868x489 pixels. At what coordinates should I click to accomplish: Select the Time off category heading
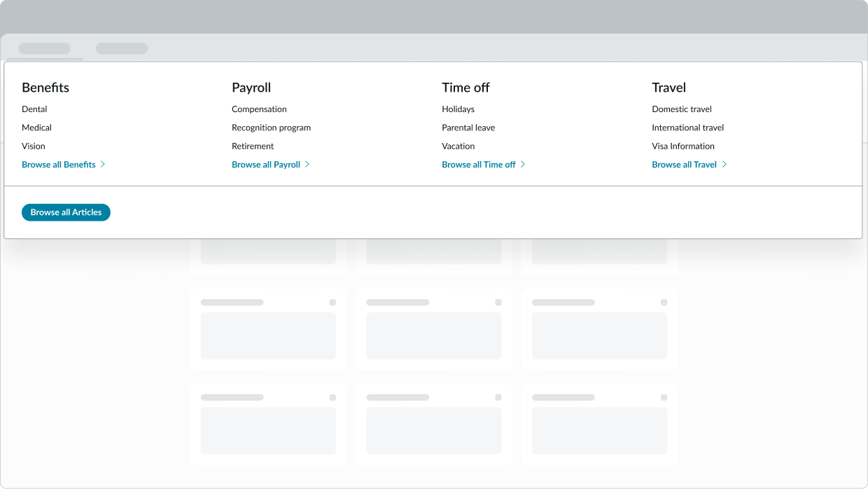click(465, 88)
